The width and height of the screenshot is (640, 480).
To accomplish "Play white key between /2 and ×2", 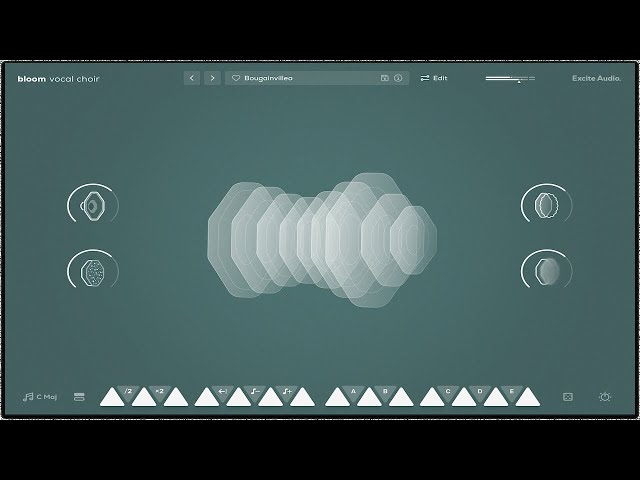I will 144,399.
